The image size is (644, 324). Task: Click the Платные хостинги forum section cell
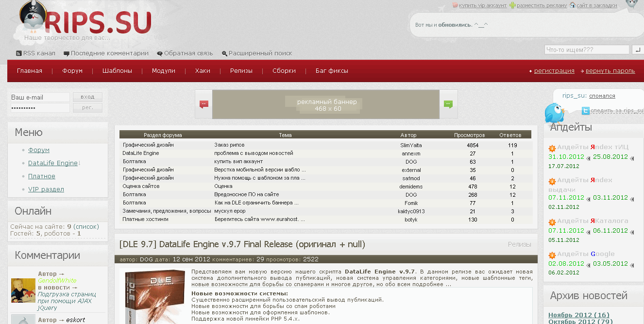point(145,220)
